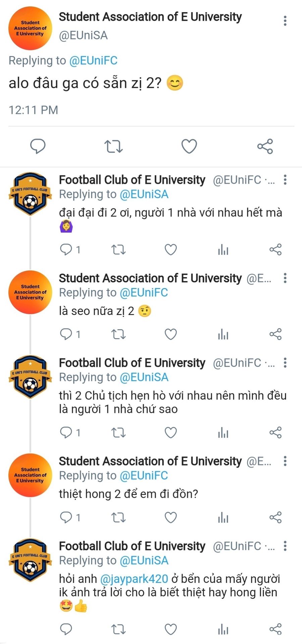Screen dimensions: 302x644
Task: Open the @jaypark420 mention link
Action: coord(134,579)
